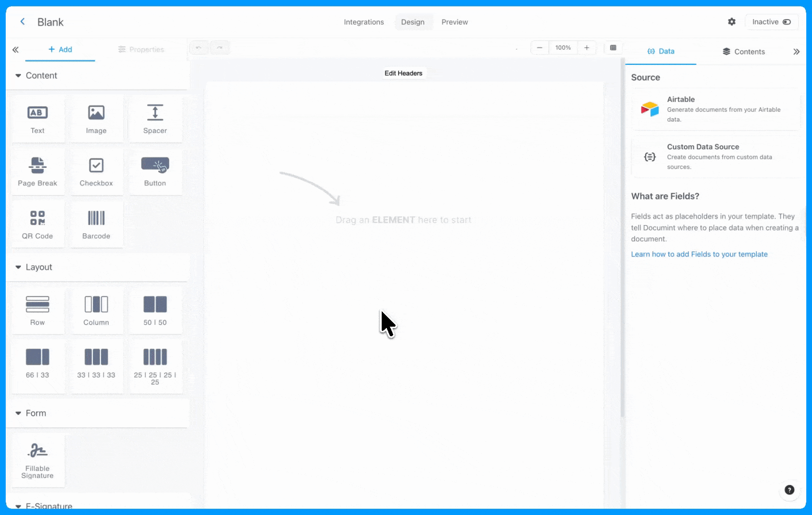Open Learn how to add Fields link
This screenshot has width=812, height=515.
pos(699,254)
